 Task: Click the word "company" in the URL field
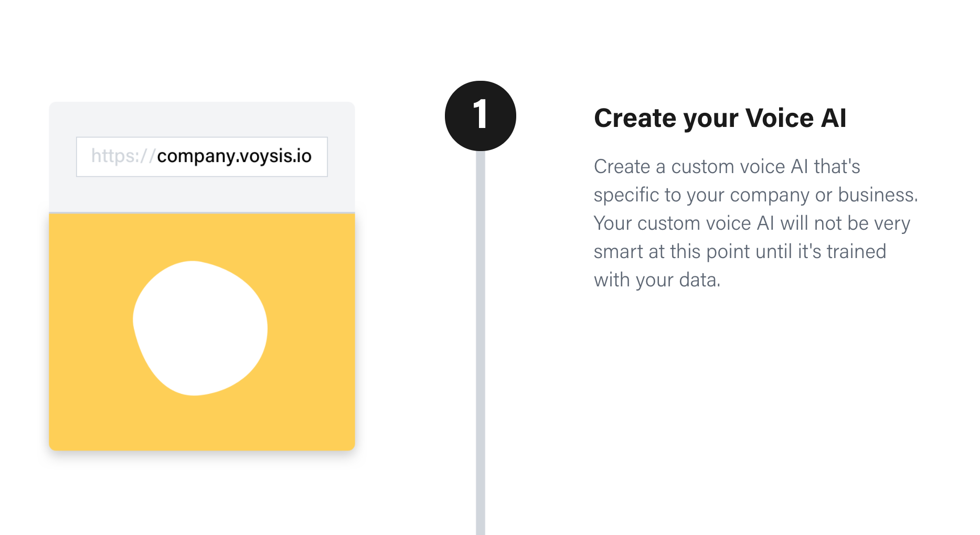click(196, 156)
